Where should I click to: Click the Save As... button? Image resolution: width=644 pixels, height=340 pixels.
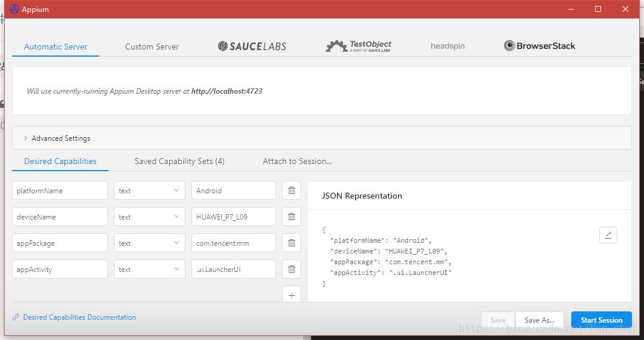coord(540,320)
